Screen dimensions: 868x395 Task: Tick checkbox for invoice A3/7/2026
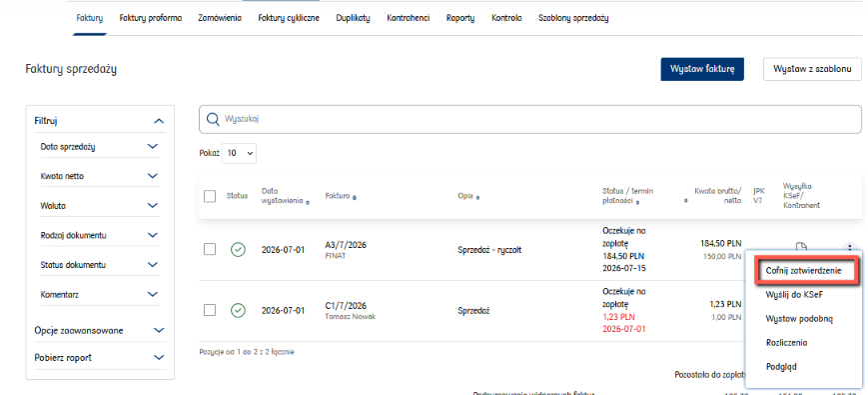(x=210, y=249)
